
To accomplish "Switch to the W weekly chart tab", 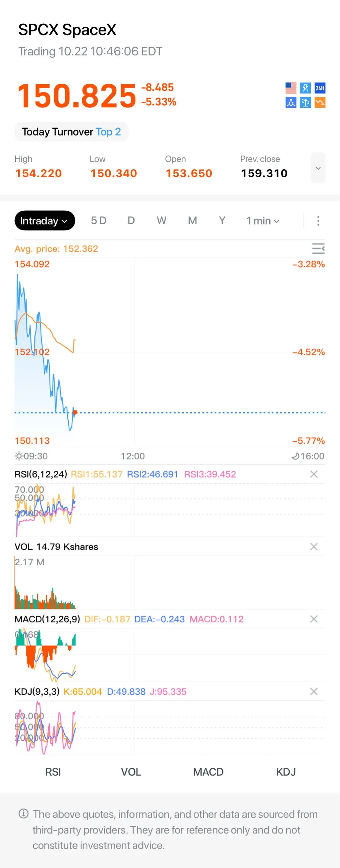I will point(161,221).
